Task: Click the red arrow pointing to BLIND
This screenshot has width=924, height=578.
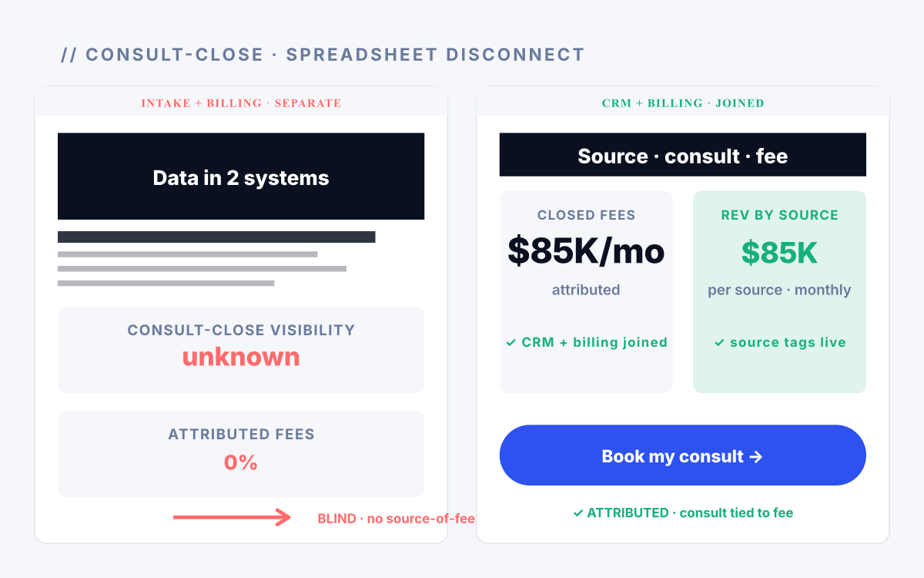Action: pyautogui.click(x=232, y=517)
